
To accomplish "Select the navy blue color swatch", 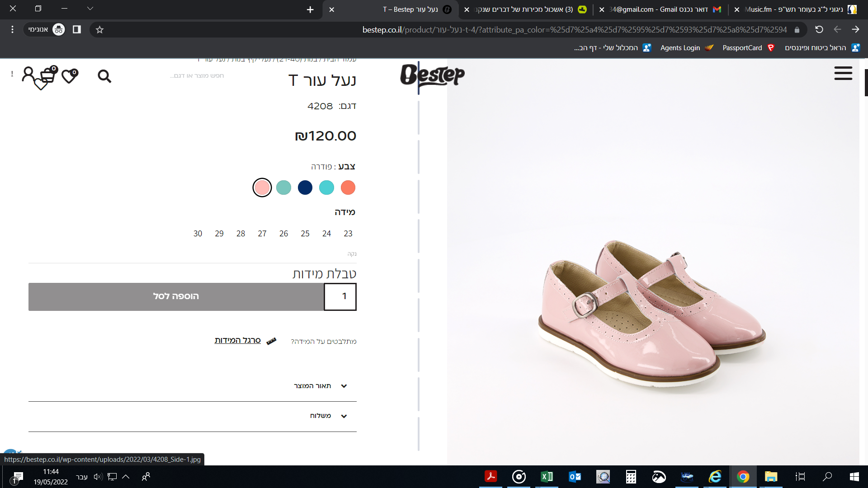I will [305, 188].
